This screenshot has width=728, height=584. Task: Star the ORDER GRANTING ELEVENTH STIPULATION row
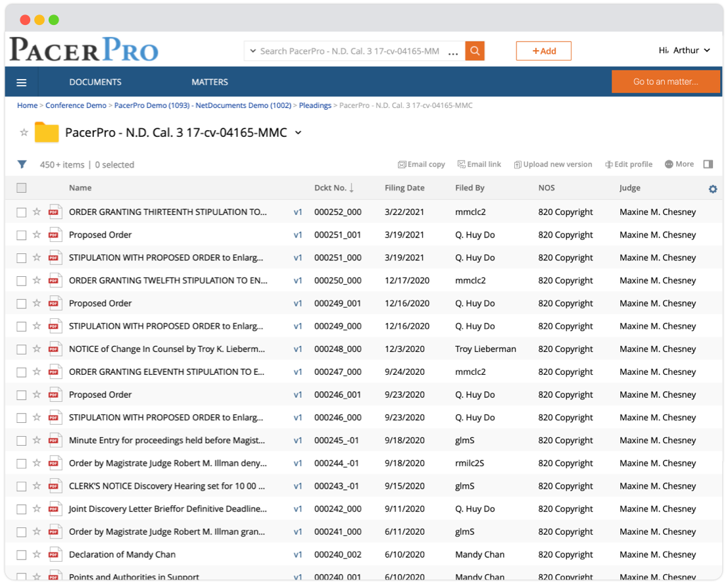click(37, 372)
